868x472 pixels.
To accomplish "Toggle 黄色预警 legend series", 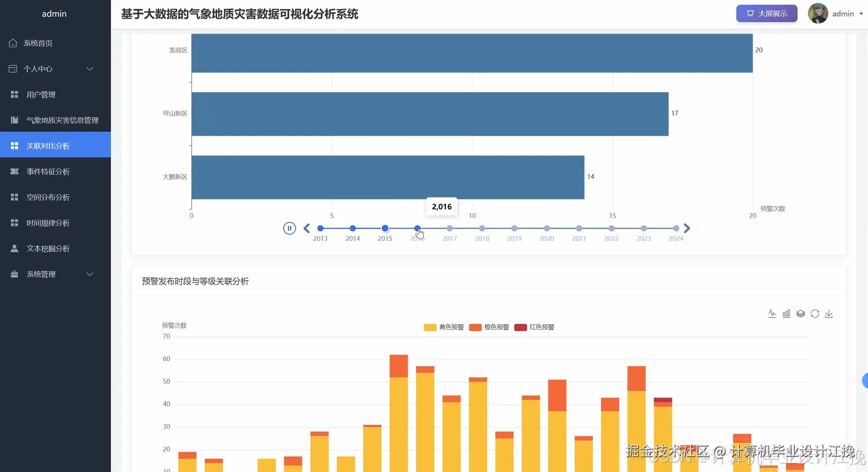I will point(443,327).
